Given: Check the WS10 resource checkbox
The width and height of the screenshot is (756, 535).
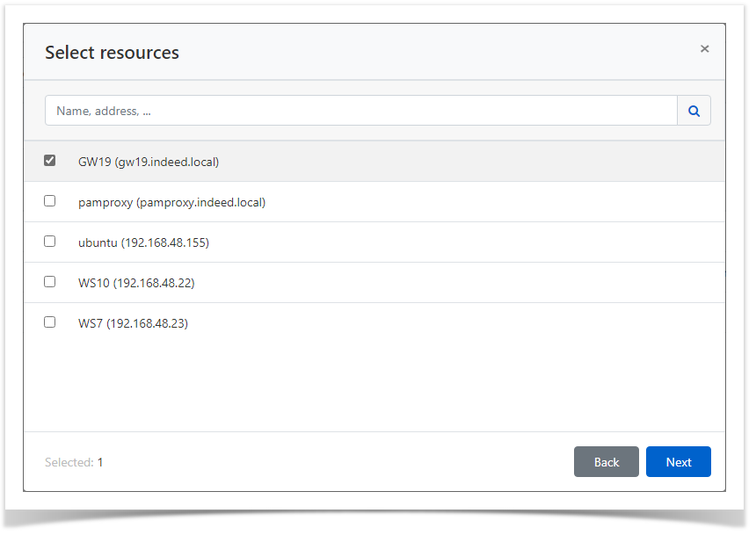Looking at the screenshot, I should point(50,282).
